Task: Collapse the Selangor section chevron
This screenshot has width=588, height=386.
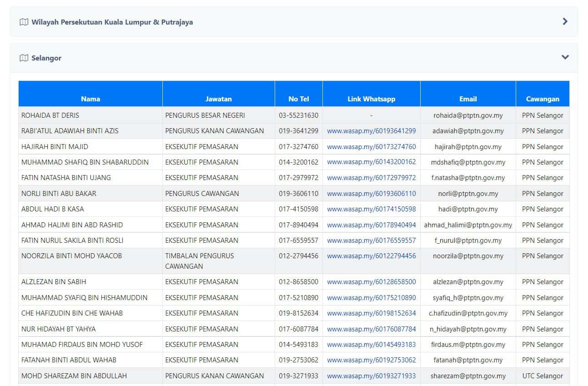Action: click(x=565, y=57)
